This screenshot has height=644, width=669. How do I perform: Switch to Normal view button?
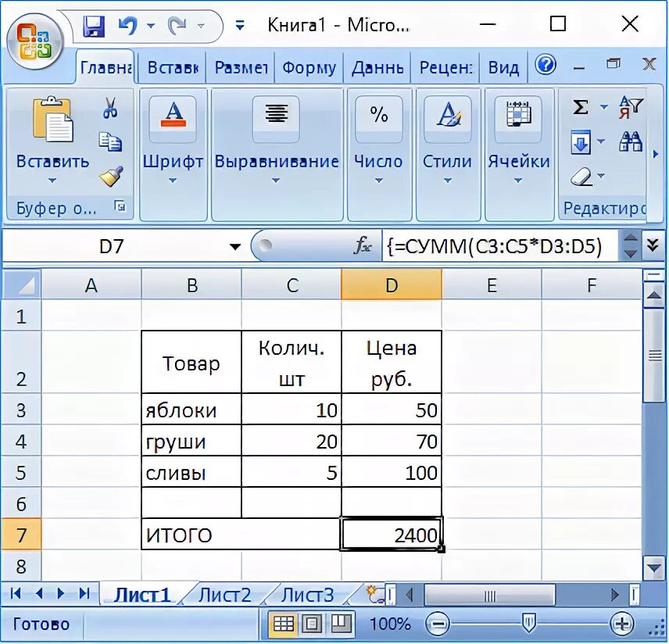tap(283, 624)
